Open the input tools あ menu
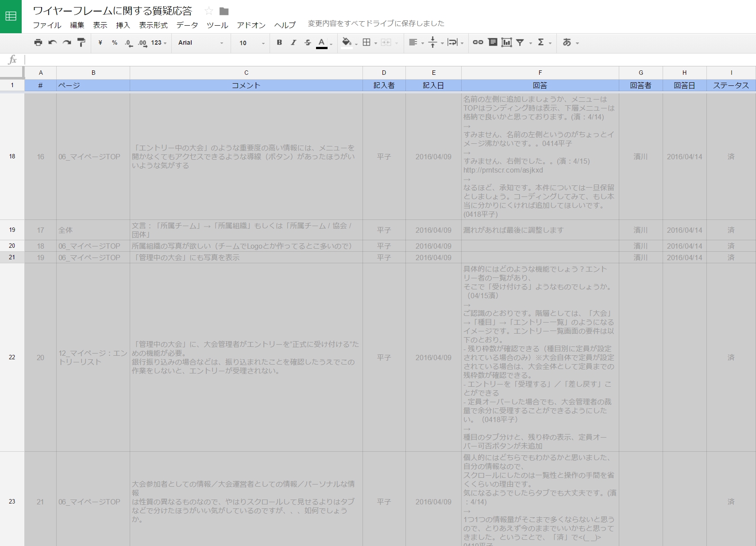The height and width of the screenshot is (546, 756). pyautogui.click(x=571, y=42)
